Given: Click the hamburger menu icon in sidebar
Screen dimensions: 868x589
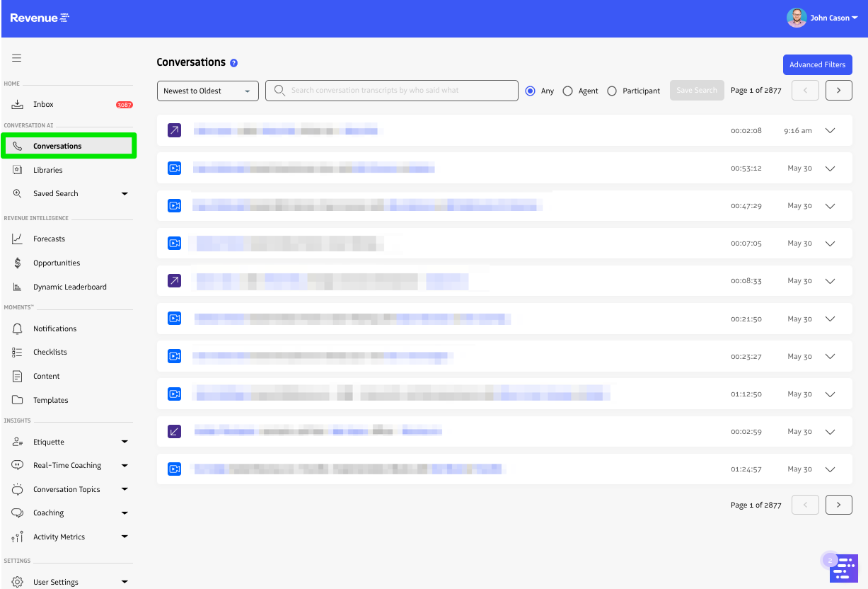Looking at the screenshot, I should coord(17,58).
